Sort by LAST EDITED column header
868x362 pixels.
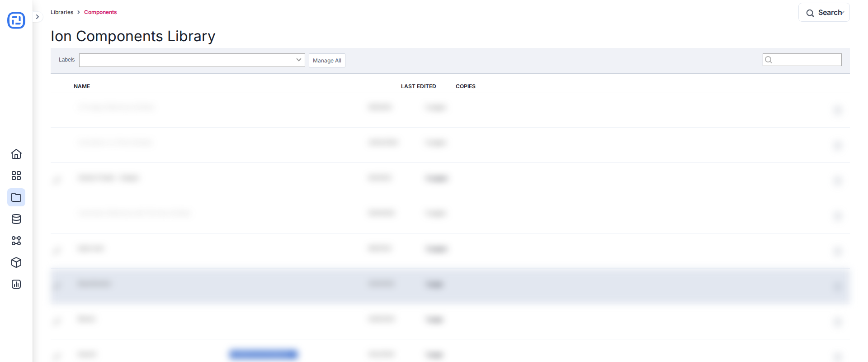[419, 86]
